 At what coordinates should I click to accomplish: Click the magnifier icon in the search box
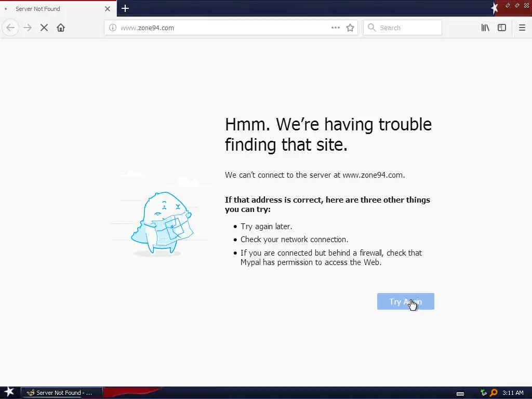(x=371, y=28)
